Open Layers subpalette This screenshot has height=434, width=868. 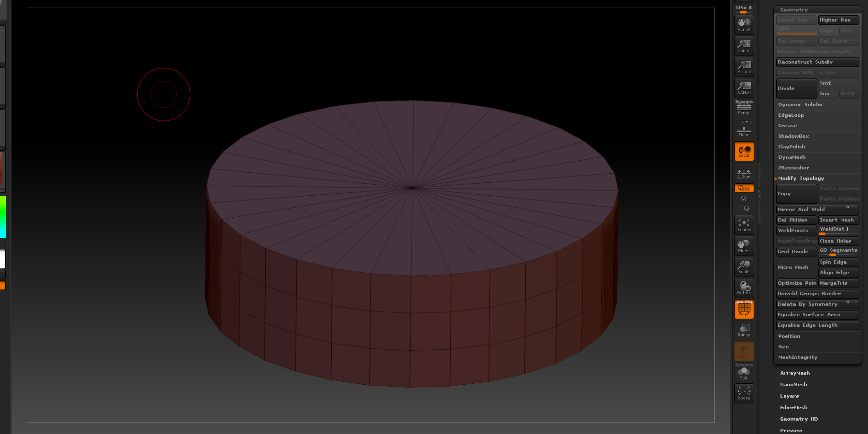(790, 396)
